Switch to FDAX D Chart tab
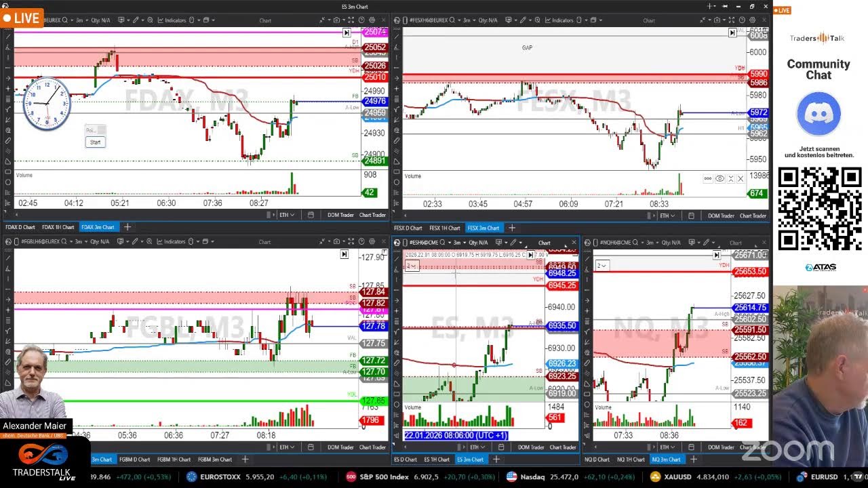Viewport: 868px width, 488px height. click(20, 227)
